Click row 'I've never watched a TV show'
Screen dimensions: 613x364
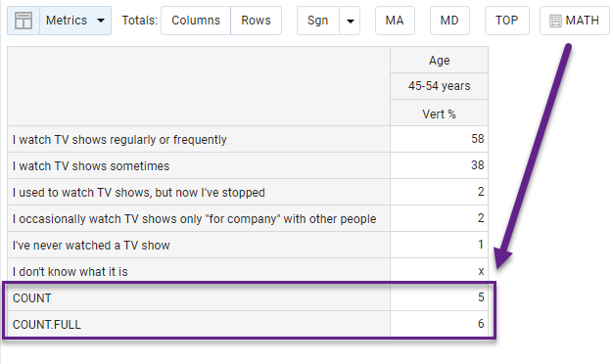click(199, 246)
